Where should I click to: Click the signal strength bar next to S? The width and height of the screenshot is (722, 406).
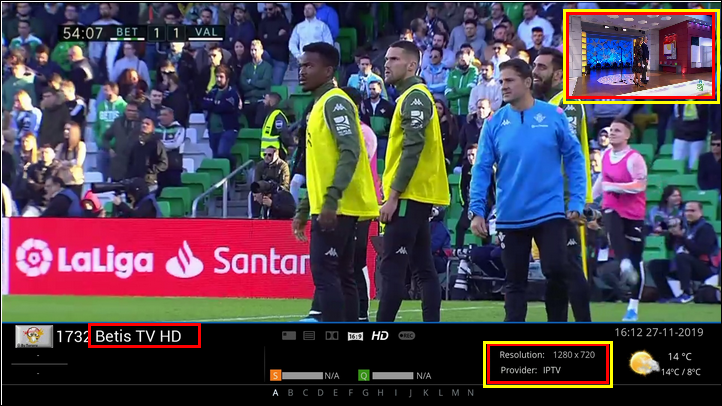pos(303,376)
